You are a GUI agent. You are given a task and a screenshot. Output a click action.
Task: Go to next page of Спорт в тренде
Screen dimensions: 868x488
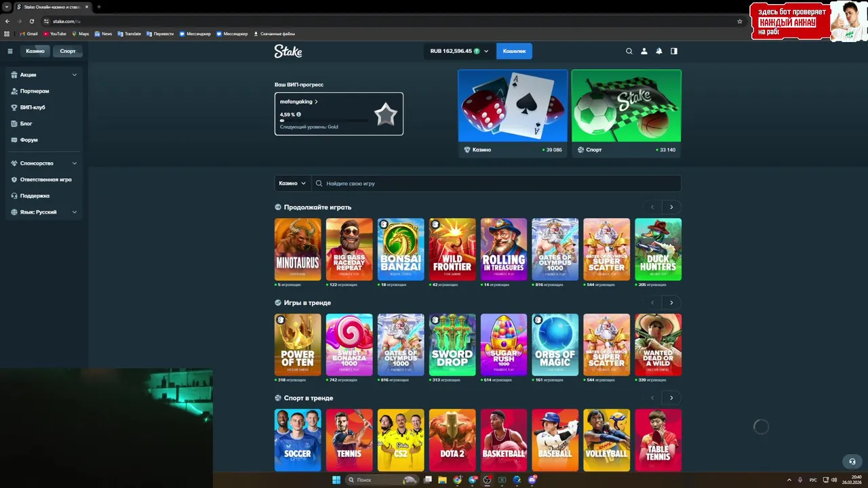[x=671, y=398]
